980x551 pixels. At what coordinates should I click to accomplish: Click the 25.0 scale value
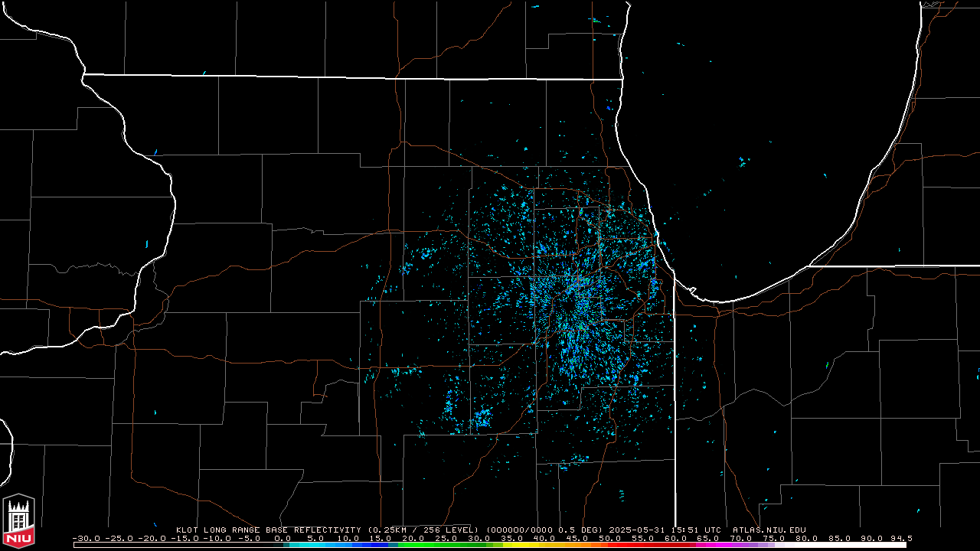446,538
